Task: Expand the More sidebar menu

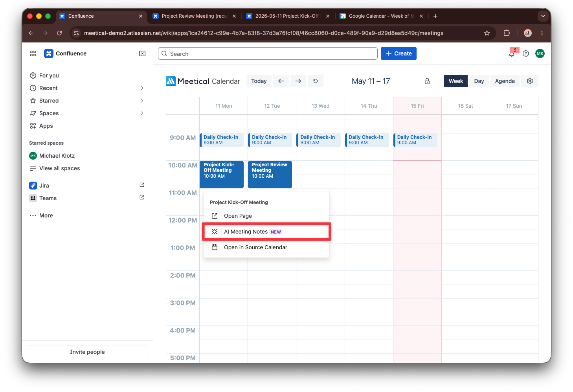Action: coord(41,215)
